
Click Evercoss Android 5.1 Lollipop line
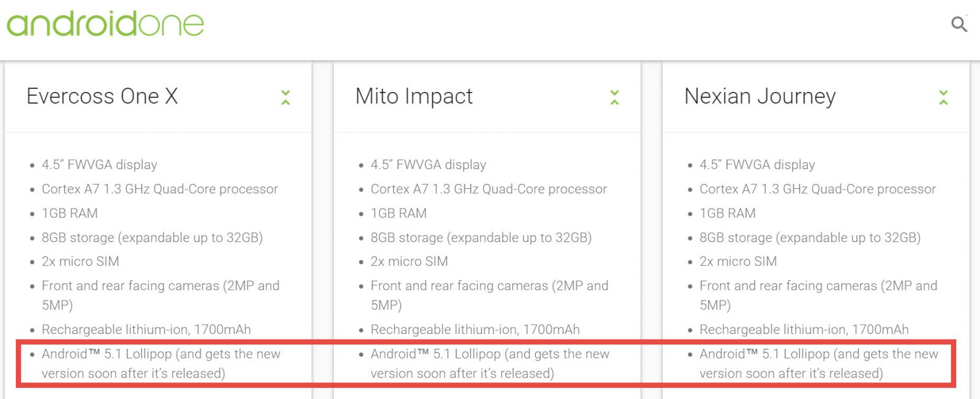(x=161, y=363)
